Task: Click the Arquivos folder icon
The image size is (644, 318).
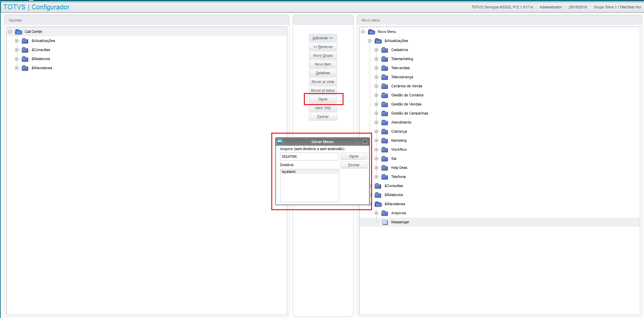Action: (385, 213)
